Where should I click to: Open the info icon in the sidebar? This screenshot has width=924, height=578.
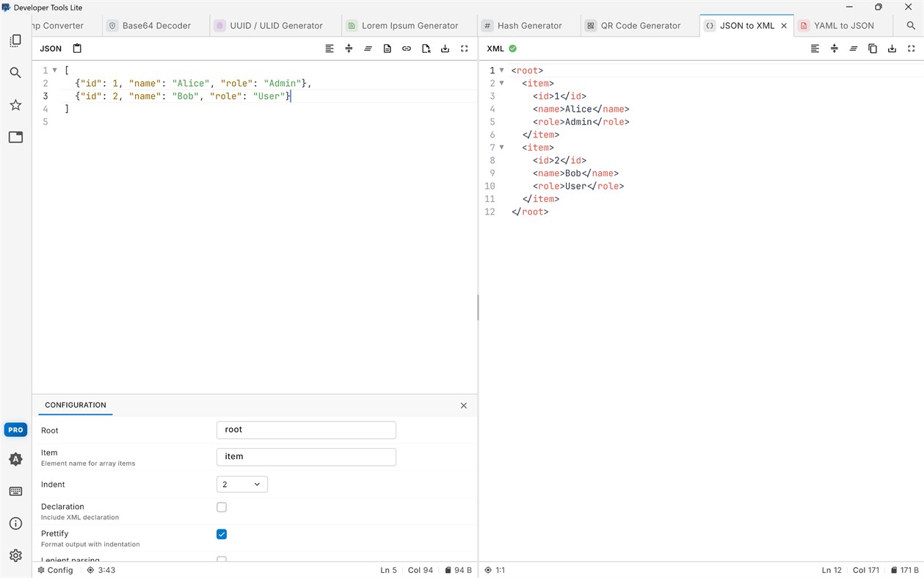(x=15, y=524)
